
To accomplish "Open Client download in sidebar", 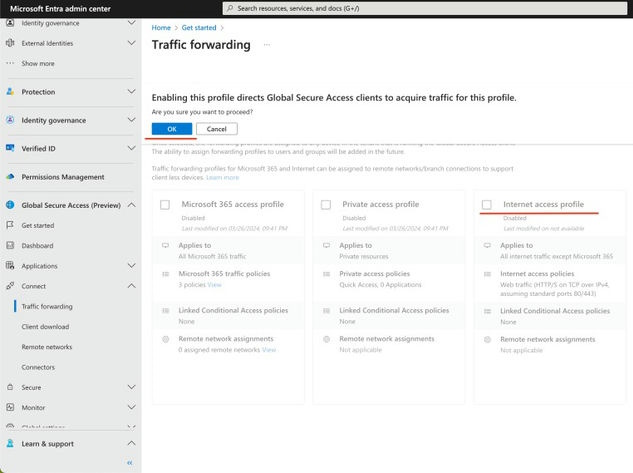I will [x=45, y=327].
